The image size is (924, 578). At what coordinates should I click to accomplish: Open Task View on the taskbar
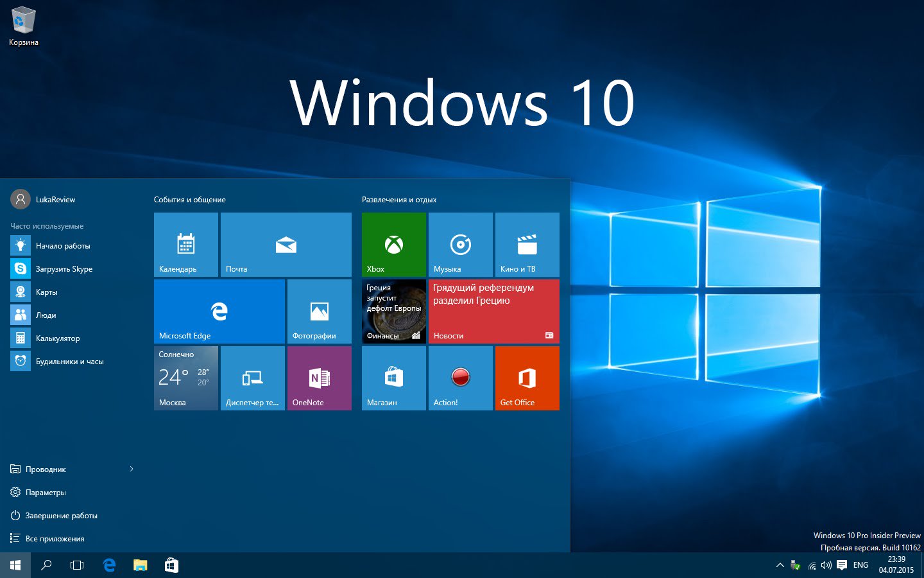click(77, 565)
